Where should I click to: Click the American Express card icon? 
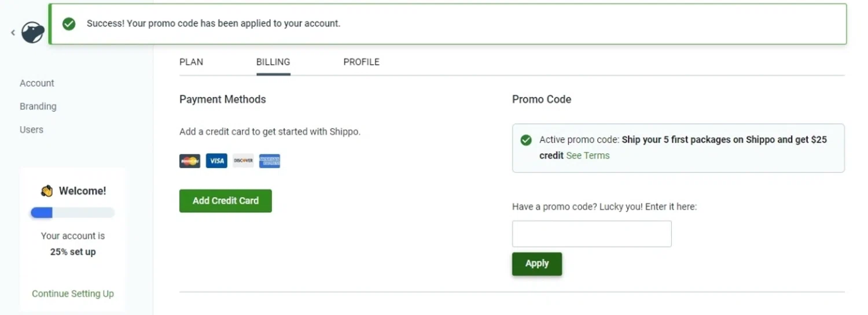coord(270,161)
